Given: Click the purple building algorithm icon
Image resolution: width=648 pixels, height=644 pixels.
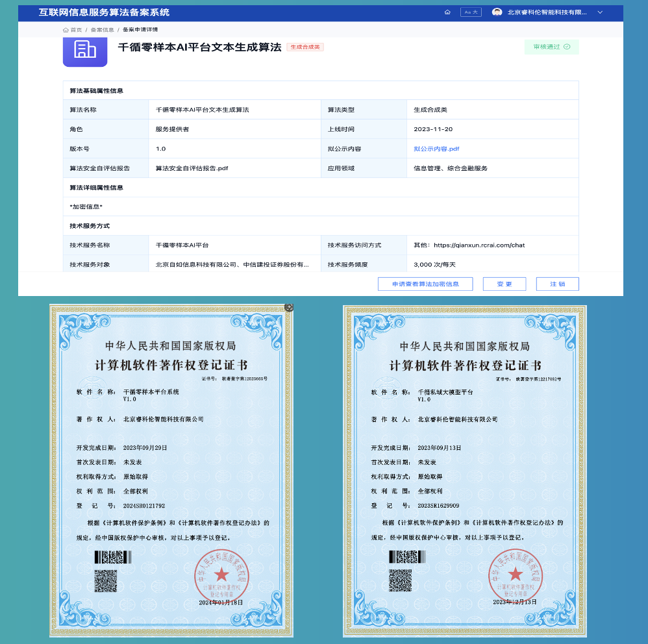Looking at the screenshot, I should [x=85, y=51].
